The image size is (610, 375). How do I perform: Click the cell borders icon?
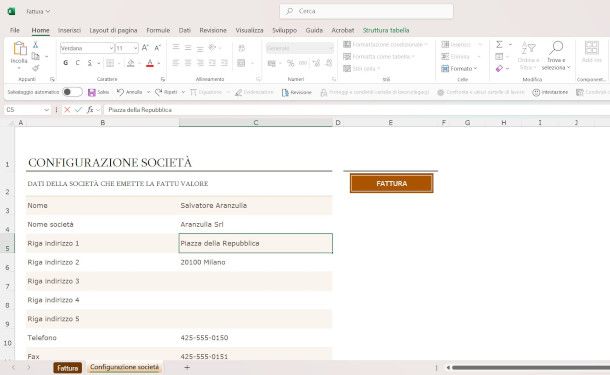(110, 63)
